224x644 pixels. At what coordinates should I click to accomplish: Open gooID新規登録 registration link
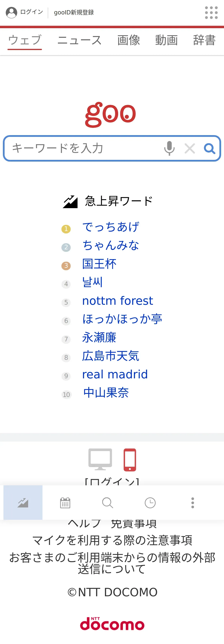[74, 12]
